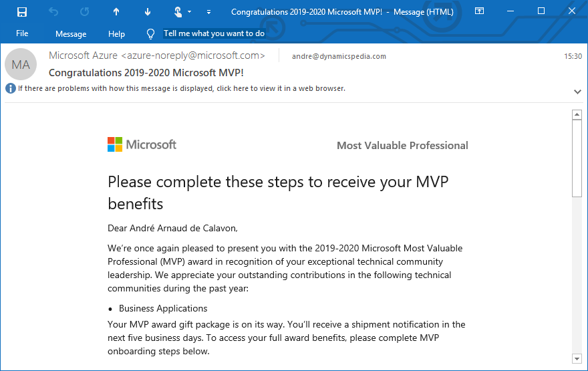The height and width of the screenshot is (371, 588).
Task: Expand the message header chevron
Action: coord(577,92)
